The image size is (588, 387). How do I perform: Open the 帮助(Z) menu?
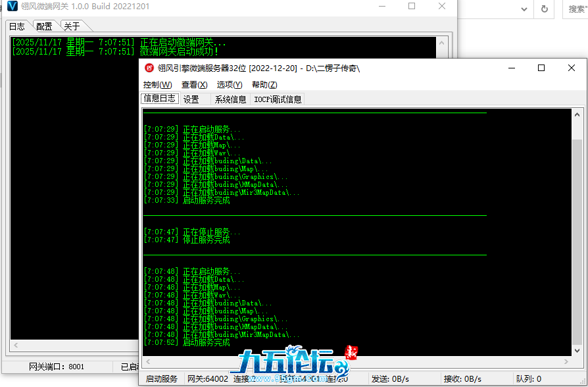(264, 85)
